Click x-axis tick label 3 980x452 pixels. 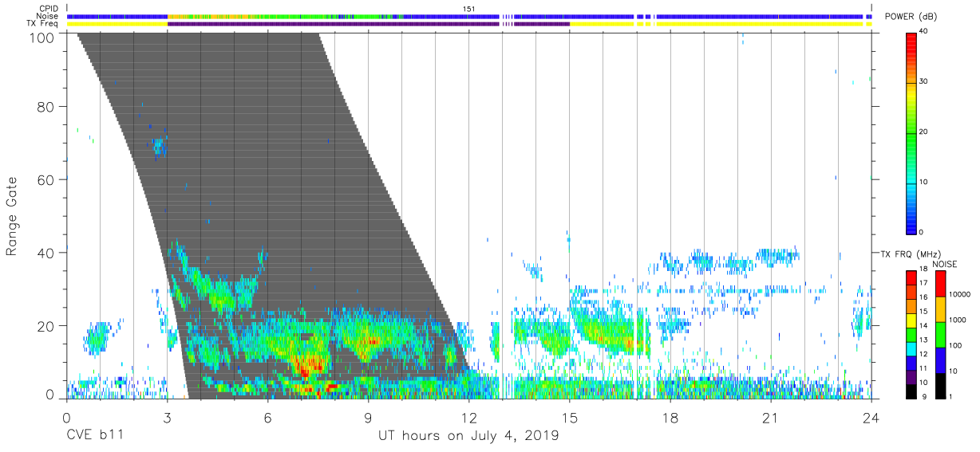tap(167, 417)
